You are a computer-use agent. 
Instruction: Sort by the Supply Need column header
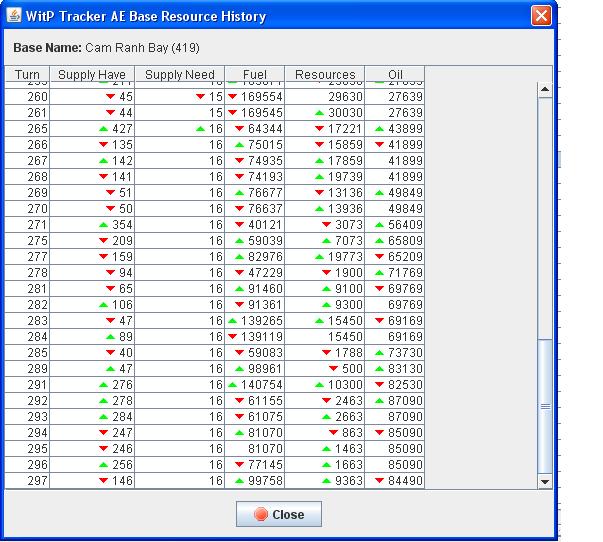tap(180, 74)
